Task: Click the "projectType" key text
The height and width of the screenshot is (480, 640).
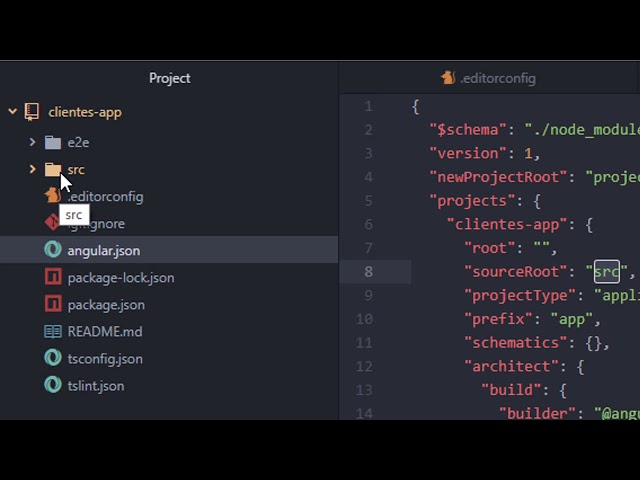Action: [520, 296]
